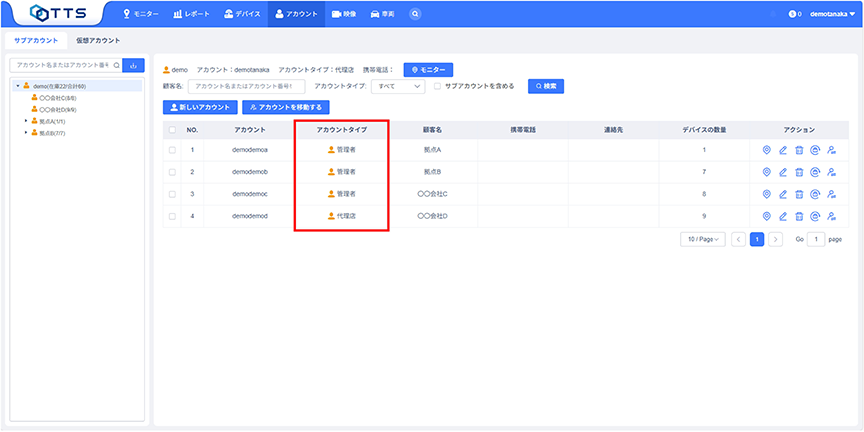Click the circular reset icon for demodemoa
This screenshot has height=432, width=864.
click(x=815, y=150)
